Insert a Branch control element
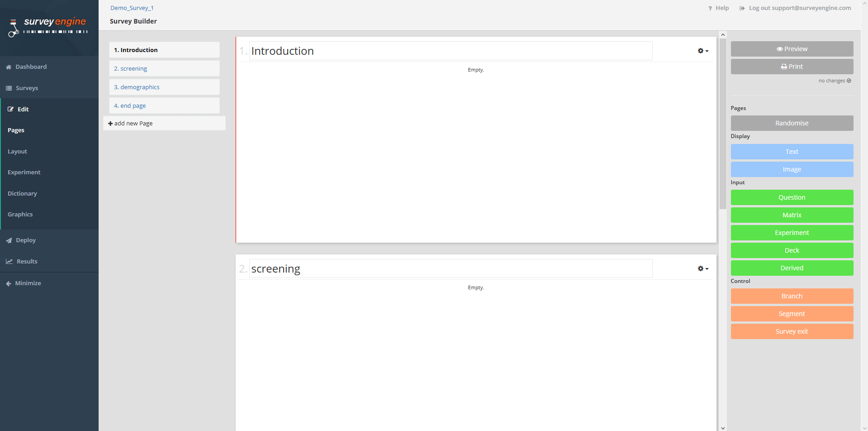This screenshot has height=431, width=868. point(792,296)
